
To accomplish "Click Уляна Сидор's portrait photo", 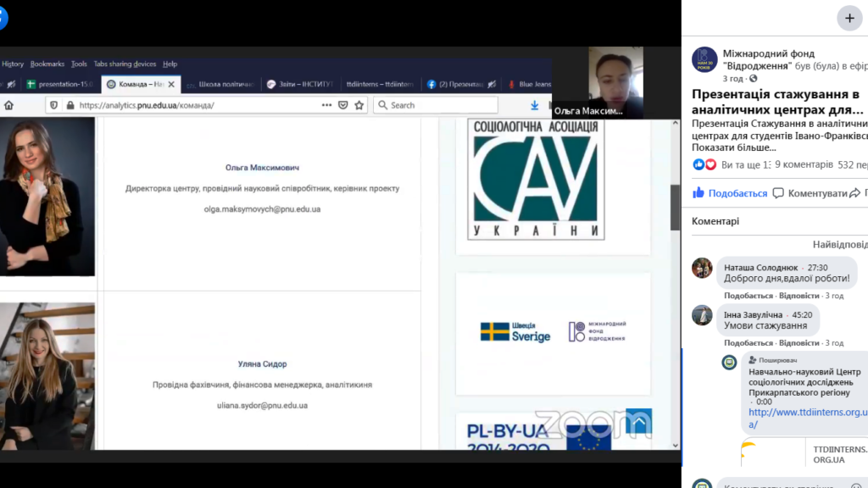I will (x=47, y=376).
